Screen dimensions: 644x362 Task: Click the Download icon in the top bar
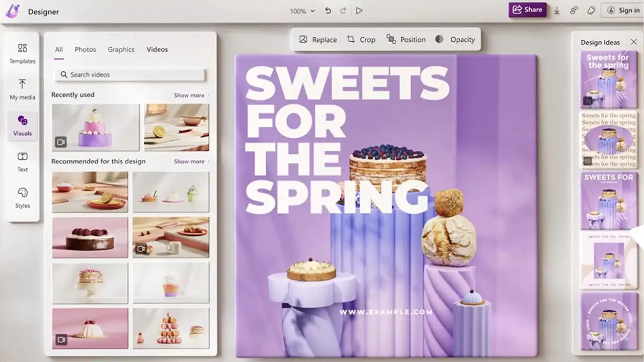[558, 10]
